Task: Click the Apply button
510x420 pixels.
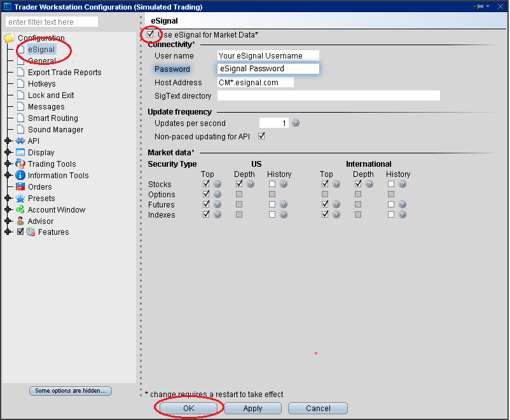Action: click(x=252, y=409)
